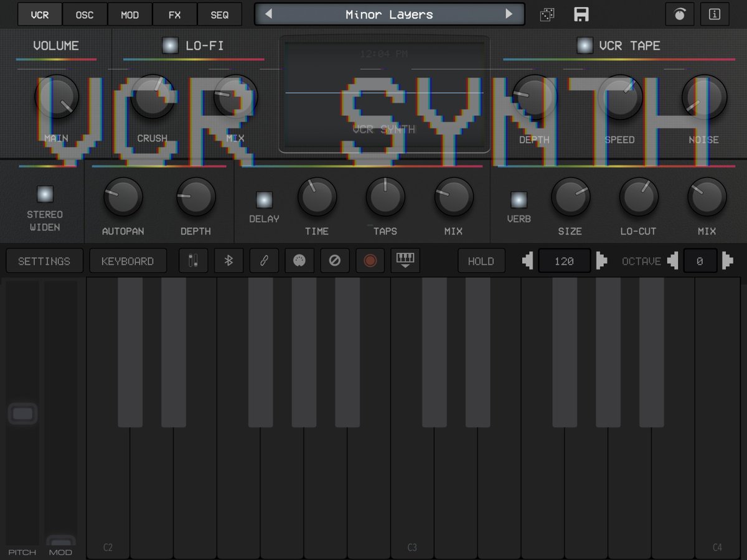Enable the STEREO WIDEN switch
The image size is (747, 560).
[x=44, y=194]
